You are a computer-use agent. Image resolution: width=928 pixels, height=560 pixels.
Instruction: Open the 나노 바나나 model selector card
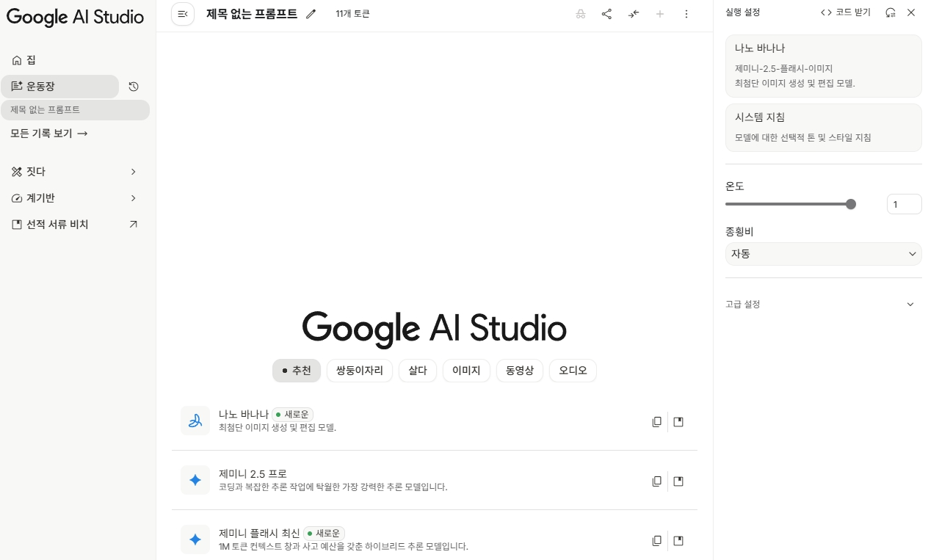pyautogui.click(x=823, y=66)
